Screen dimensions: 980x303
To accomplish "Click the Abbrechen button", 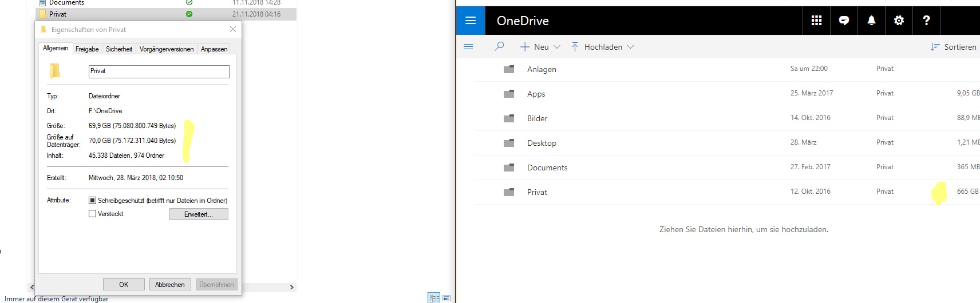I will pos(170,284).
